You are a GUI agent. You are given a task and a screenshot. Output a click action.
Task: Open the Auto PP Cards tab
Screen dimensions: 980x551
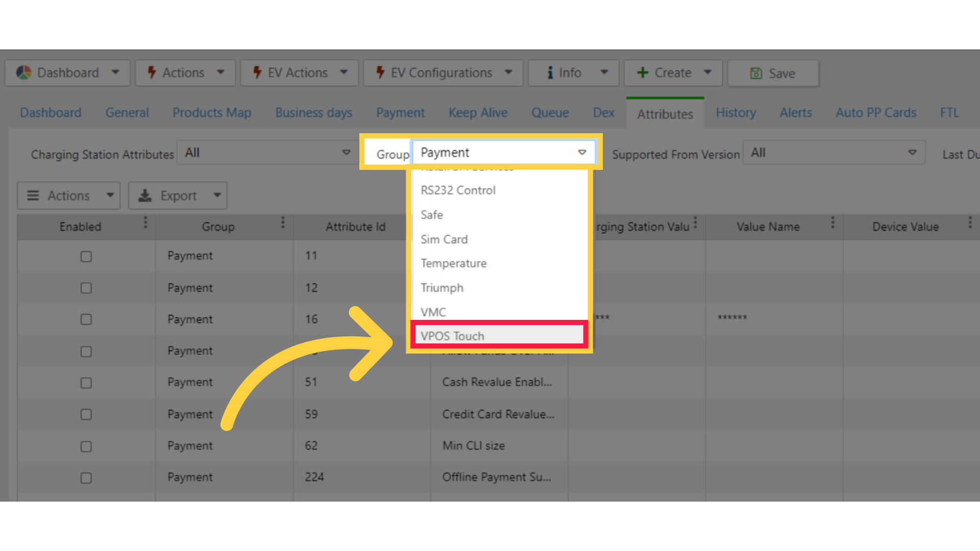[876, 113]
